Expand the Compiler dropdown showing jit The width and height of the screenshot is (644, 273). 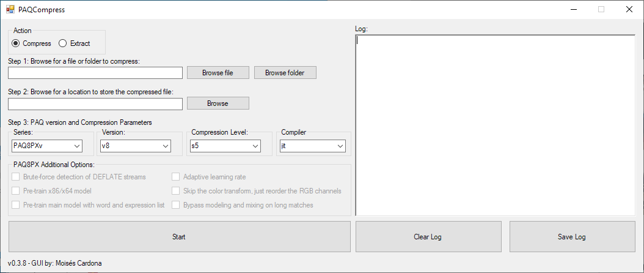click(x=312, y=146)
